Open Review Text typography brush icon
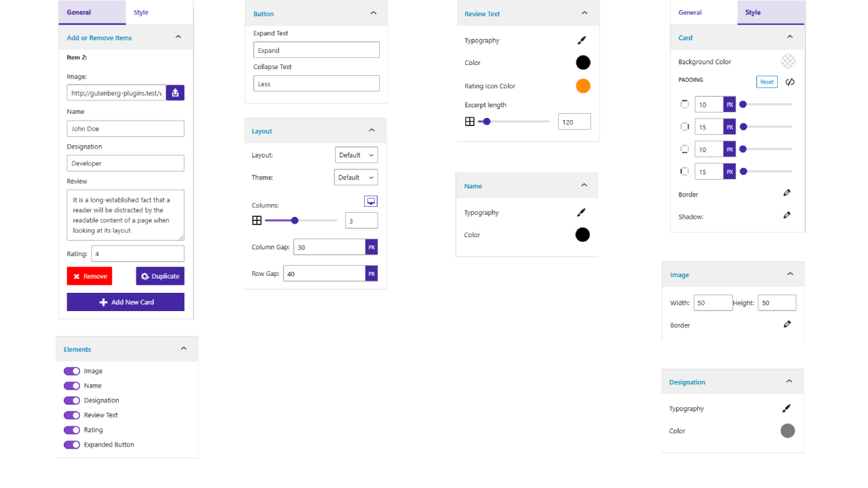Viewport: 868px width, 488px height. (581, 41)
